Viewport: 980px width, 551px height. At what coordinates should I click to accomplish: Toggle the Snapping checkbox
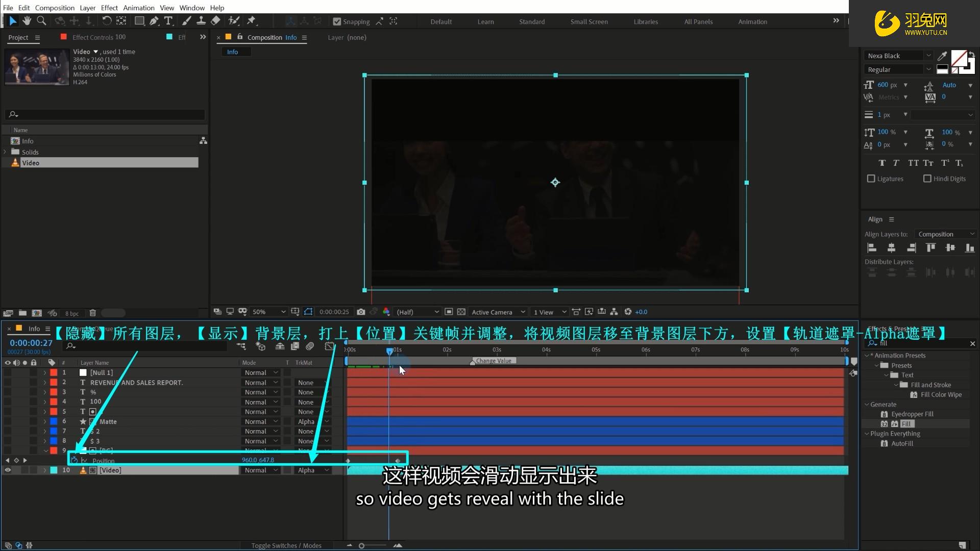point(337,21)
